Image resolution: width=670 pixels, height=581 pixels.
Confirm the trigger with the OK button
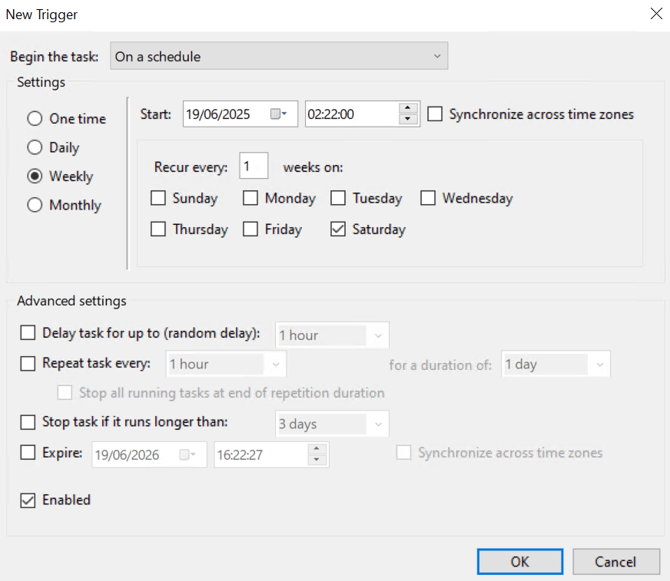coord(520,561)
